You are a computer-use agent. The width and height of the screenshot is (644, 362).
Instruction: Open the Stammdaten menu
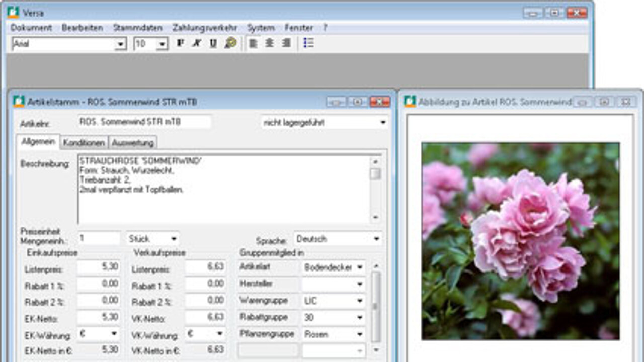(137, 28)
